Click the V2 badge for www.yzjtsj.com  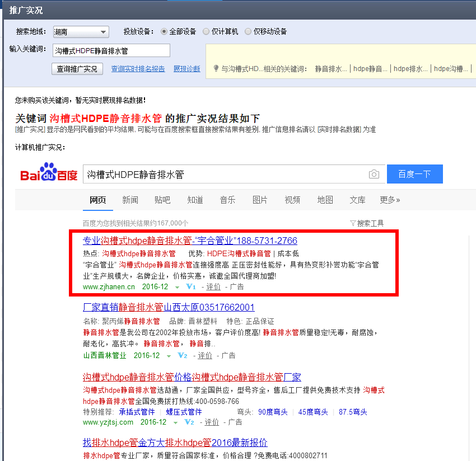[x=189, y=422]
